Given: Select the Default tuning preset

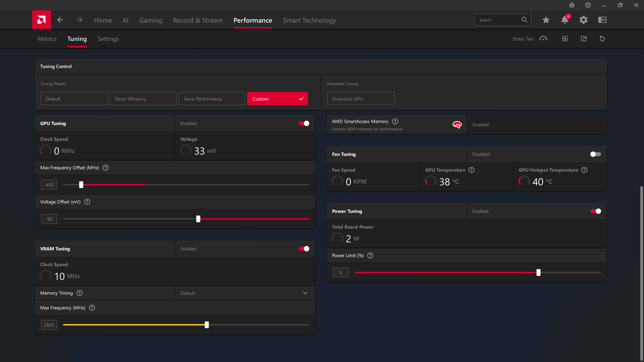Looking at the screenshot, I should coord(74,99).
